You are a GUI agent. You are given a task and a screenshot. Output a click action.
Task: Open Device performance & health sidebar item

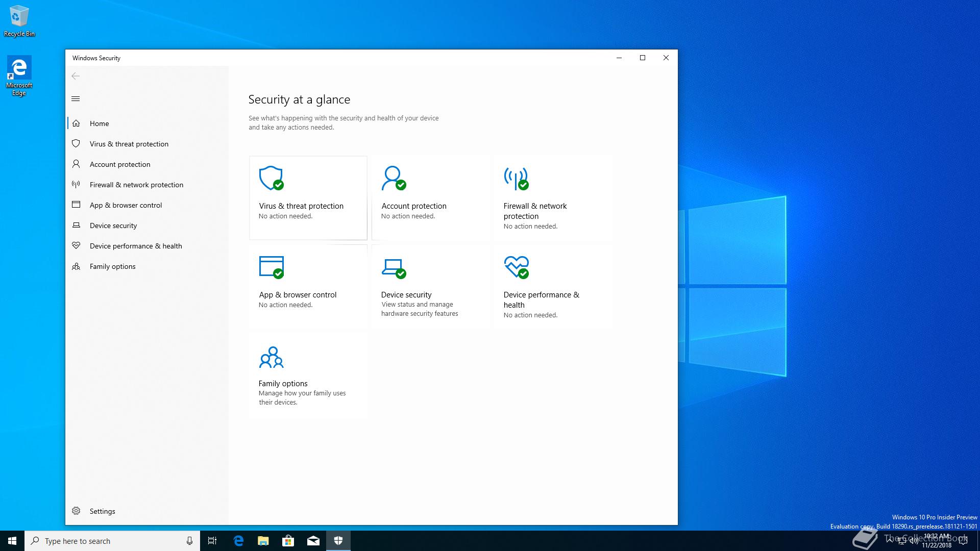click(136, 246)
